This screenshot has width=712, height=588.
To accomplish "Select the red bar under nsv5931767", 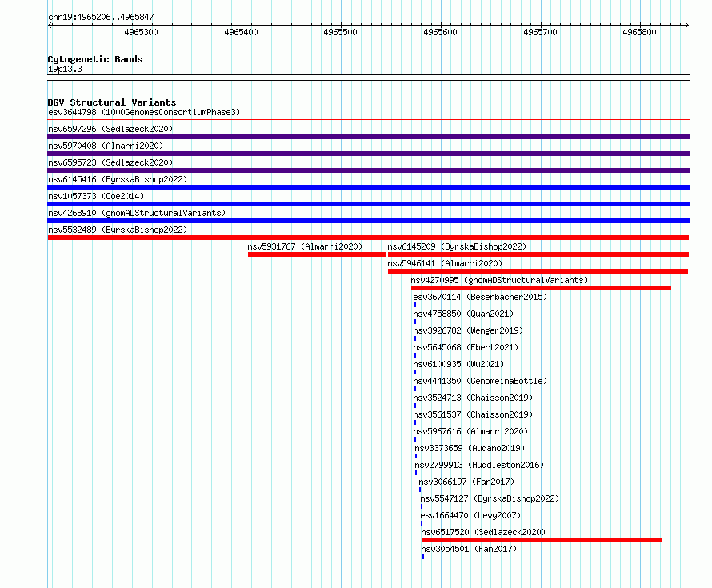I will tap(317, 254).
